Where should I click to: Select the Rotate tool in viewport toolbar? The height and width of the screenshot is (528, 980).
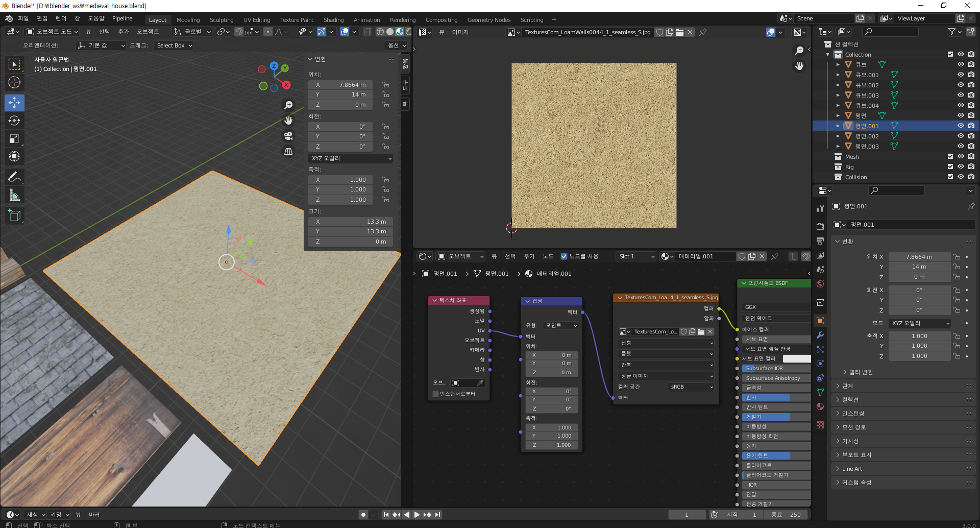pos(14,121)
